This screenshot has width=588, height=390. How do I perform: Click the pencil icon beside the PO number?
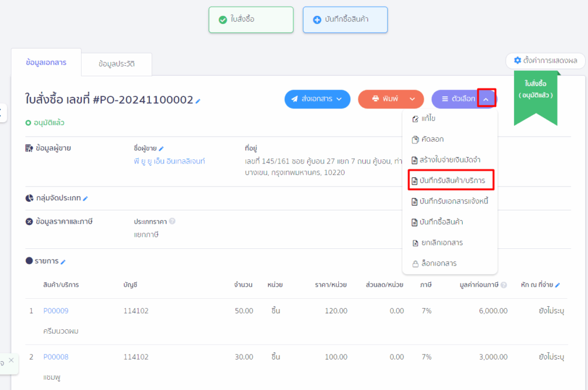click(x=198, y=101)
